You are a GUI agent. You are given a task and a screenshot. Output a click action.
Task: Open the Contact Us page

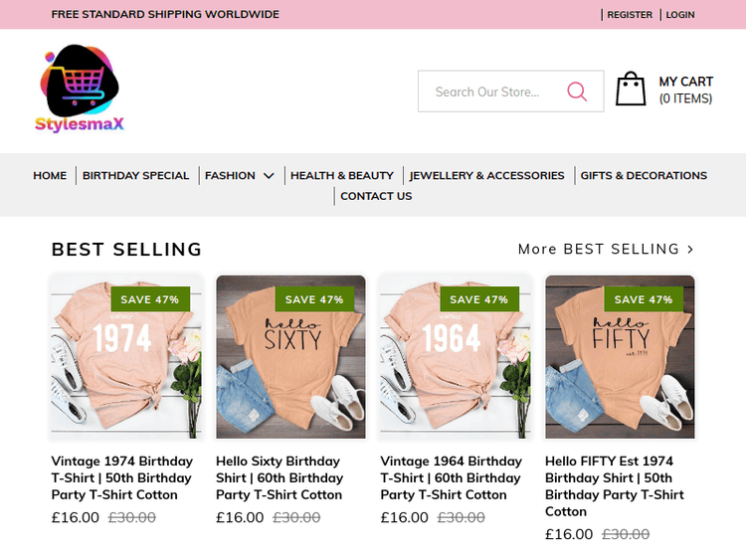tap(376, 196)
